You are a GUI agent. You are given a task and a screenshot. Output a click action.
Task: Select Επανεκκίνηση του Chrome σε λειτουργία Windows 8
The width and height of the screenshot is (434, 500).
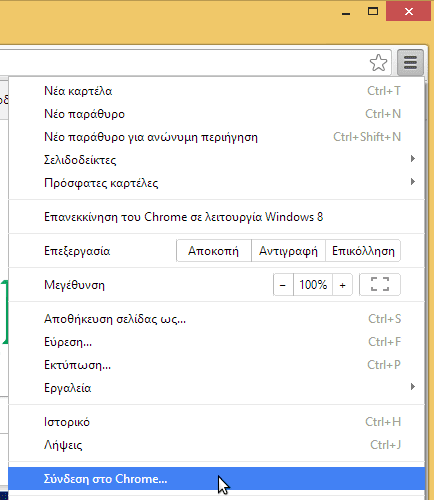pyautogui.click(x=217, y=217)
